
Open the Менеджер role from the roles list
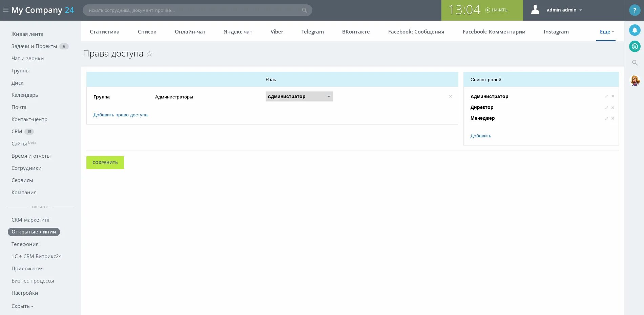(482, 118)
